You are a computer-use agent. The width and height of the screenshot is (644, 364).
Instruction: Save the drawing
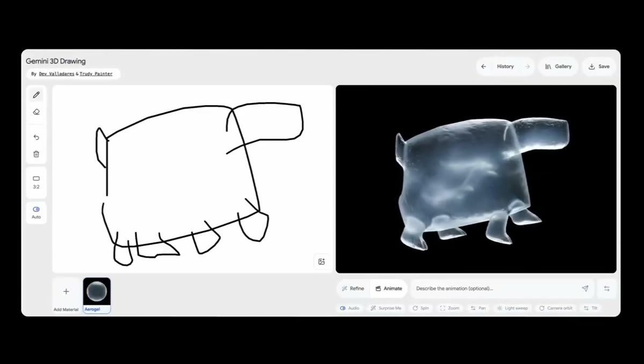tap(599, 67)
